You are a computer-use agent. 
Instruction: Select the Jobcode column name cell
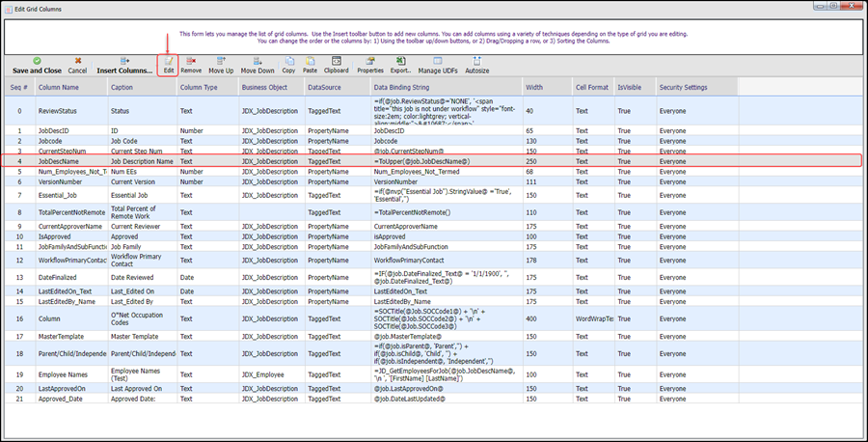click(71, 141)
